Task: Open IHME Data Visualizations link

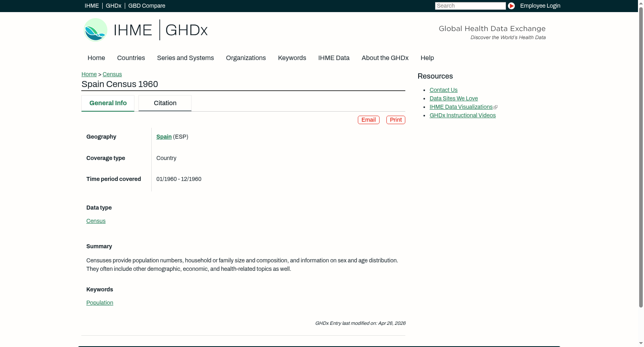Action: pos(461,107)
